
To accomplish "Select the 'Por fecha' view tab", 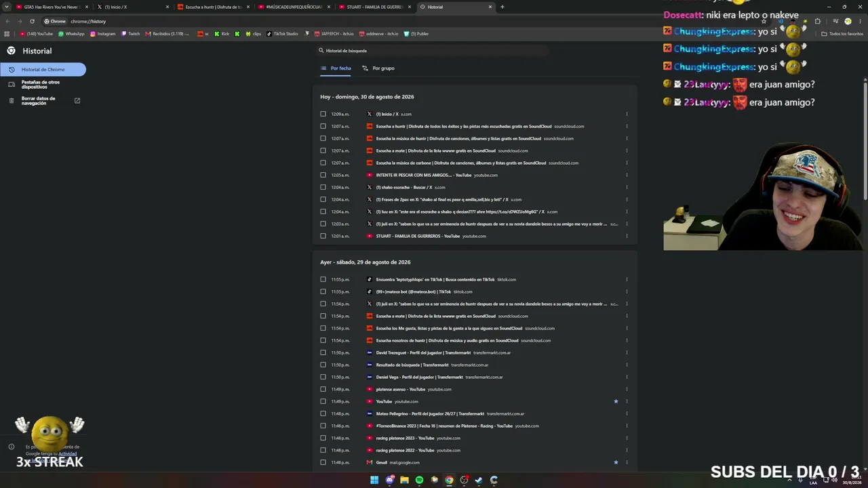I will [x=336, y=68].
